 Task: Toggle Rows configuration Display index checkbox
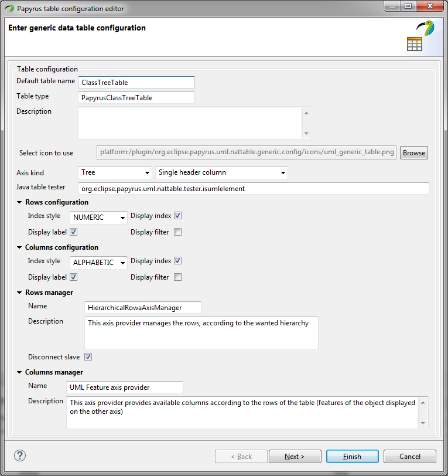click(178, 216)
